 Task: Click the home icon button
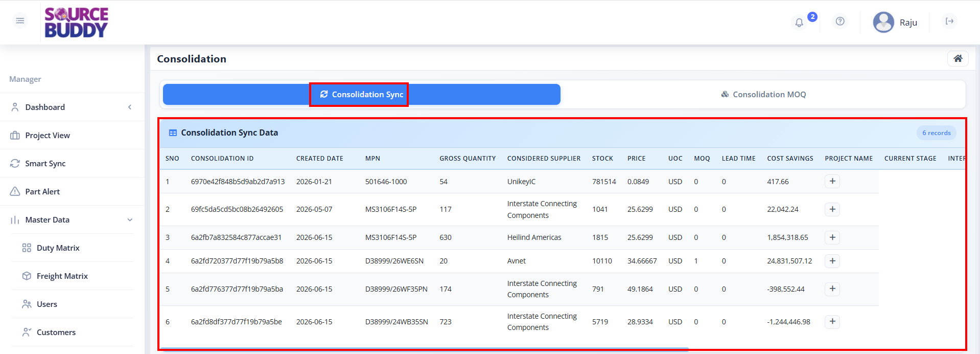(x=958, y=58)
